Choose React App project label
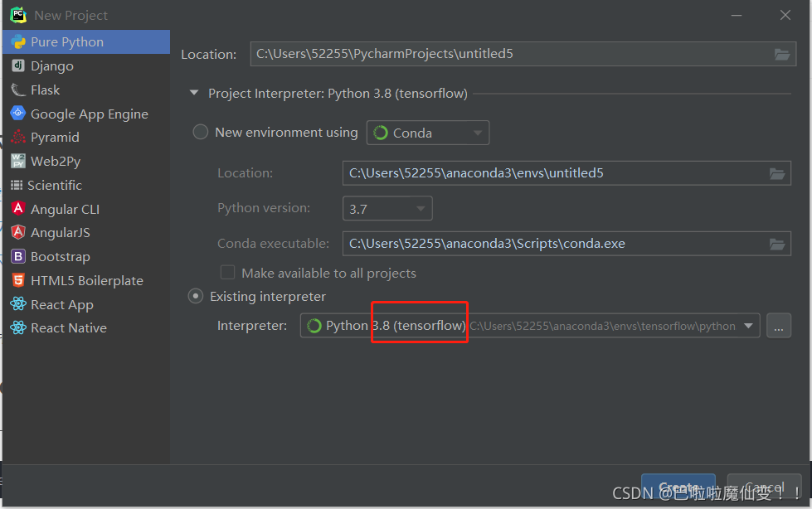 61,304
